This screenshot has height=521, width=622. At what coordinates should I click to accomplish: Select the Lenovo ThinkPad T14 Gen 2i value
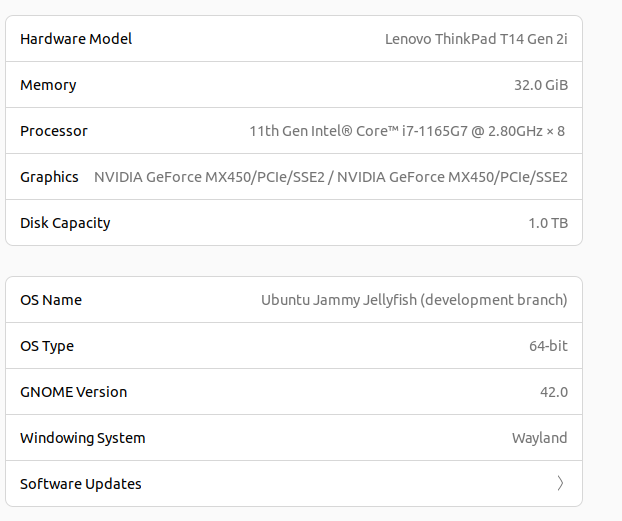(x=476, y=39)
